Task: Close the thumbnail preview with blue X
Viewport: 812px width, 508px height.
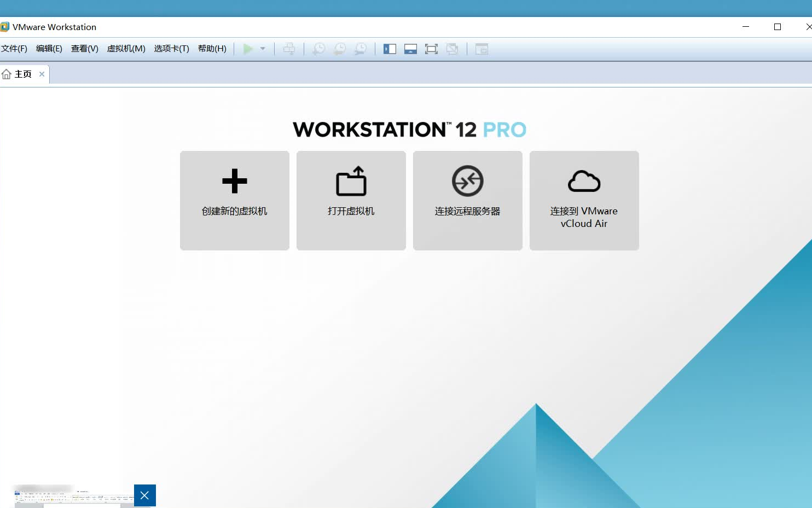Action: [145, 495]
